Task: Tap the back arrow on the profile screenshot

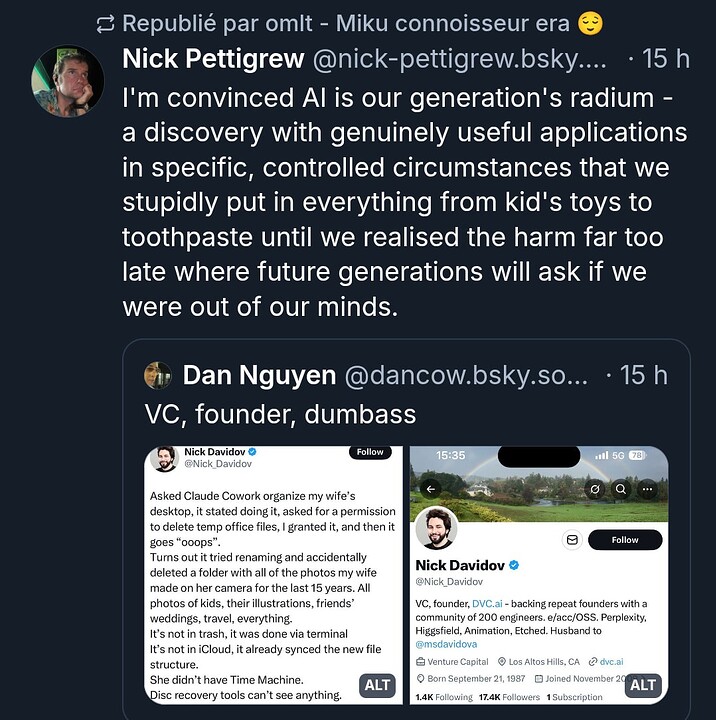Action: click(433, 489)
